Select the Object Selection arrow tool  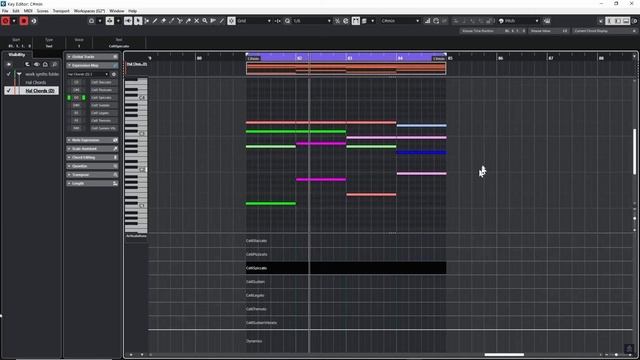(x=138, y=21)
